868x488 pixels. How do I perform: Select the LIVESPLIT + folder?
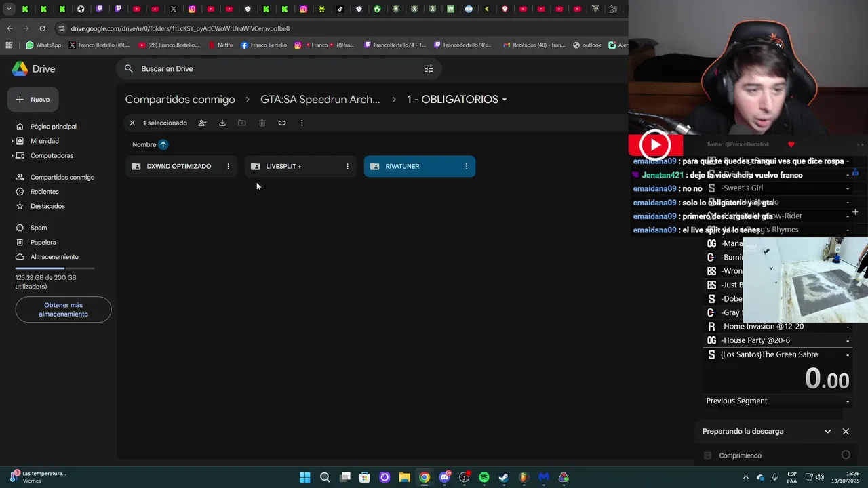[300, 166]
